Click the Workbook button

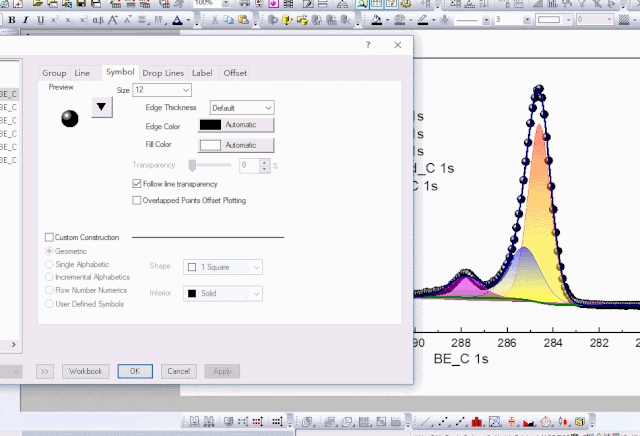pos(85,371)
